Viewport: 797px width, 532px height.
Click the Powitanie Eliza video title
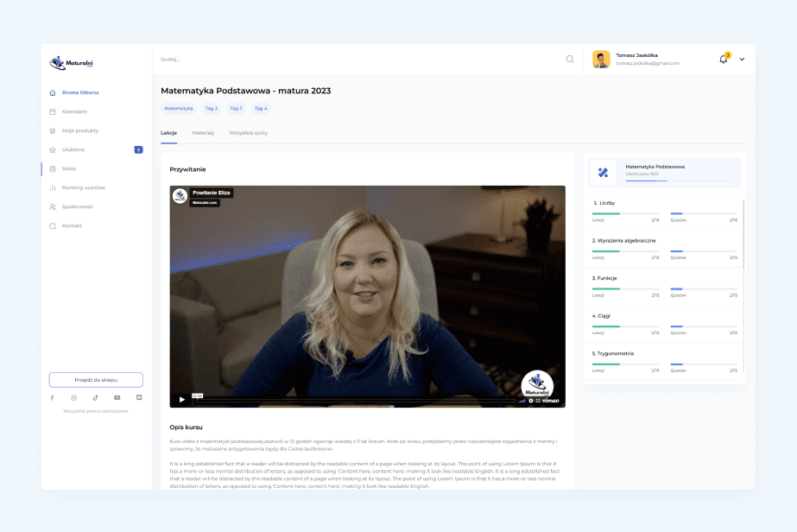click(x=212, y=193)
